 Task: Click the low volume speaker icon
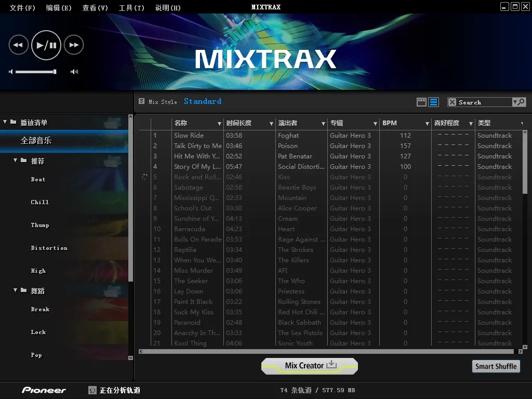pos(11,72)
